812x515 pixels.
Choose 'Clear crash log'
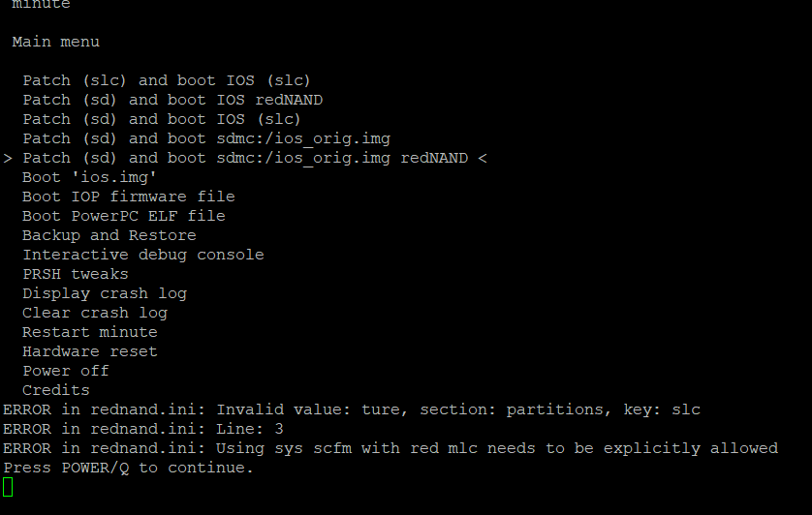point(95,313)
